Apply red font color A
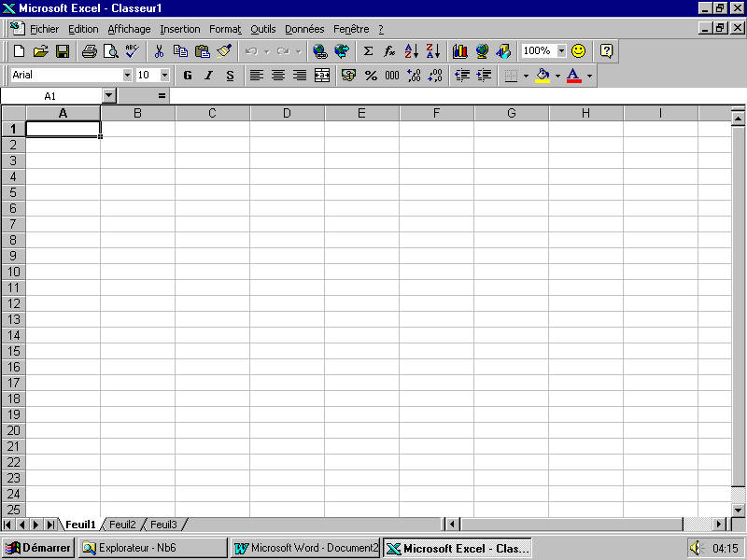This screenshot has height=560, width=747. (574, 76)
